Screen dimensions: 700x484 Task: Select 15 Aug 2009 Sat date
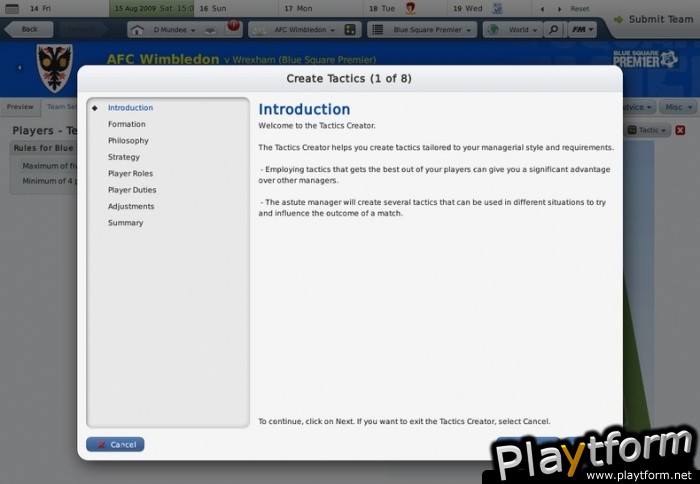pyautogui.click(x=152, y=8)
